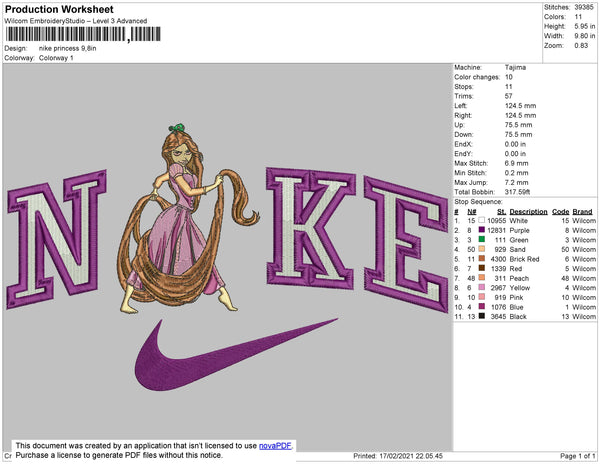Click the design name 'nike princess 9,8in'

[x=68, y=49]
